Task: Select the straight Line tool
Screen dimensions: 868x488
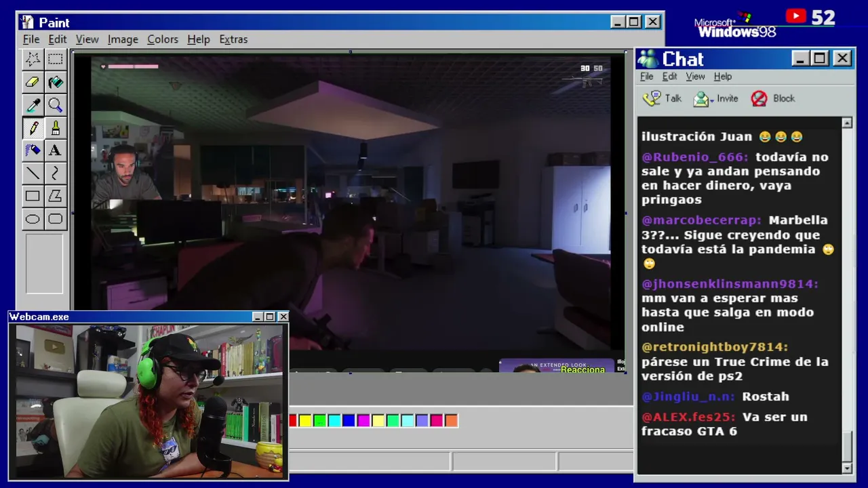Action: [33, 174]
